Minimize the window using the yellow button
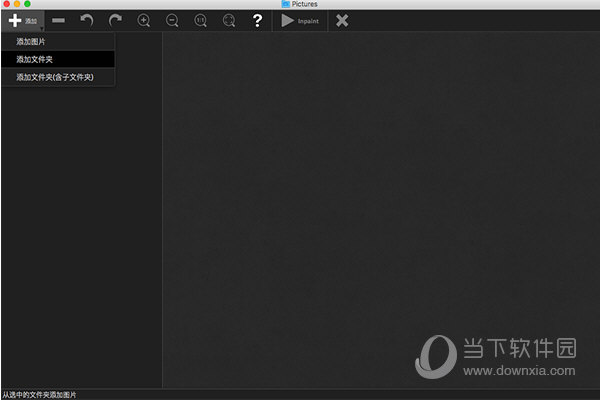The image size is (600, 400). (17, 4)
